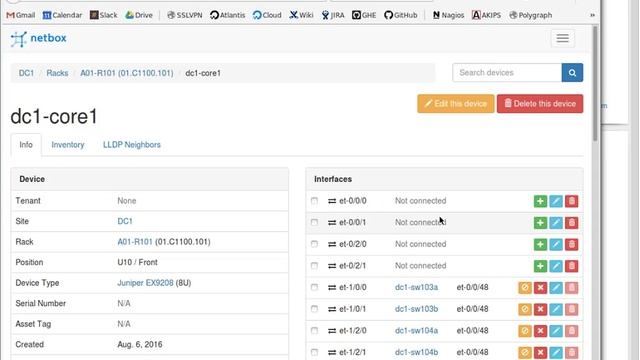Check the et-0/2/1 interface checkbox

coord(314,266)
